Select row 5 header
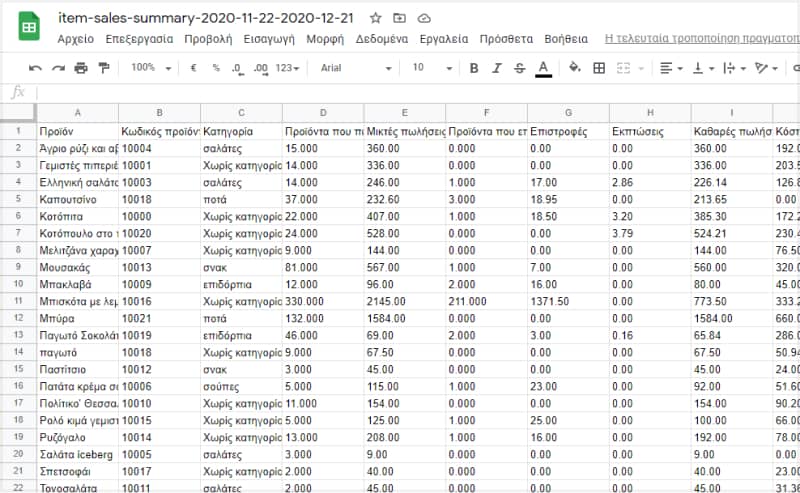Screen dimensions: 800x493 click(x=18, y=200)
